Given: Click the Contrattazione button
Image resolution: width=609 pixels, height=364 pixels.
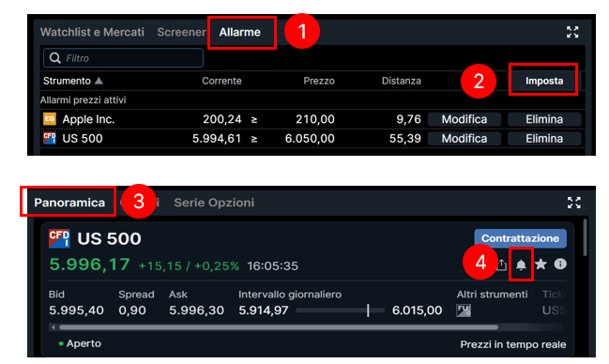Looking at the screenshot, I should (520, 238).
